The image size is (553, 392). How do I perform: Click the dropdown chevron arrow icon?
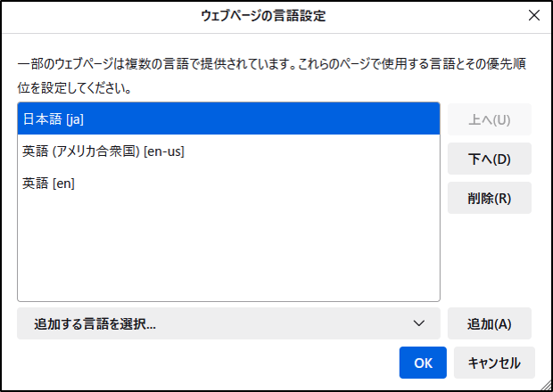[419, 323]
